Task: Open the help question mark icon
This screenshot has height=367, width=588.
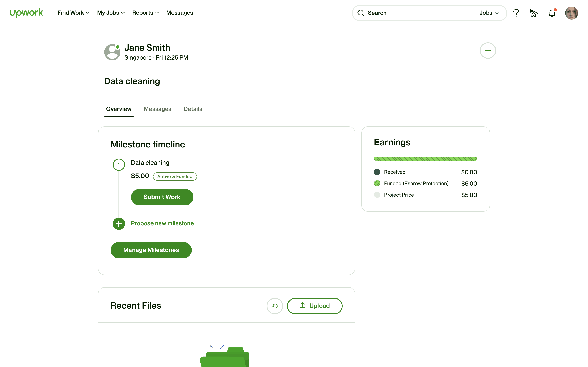Action: pyautogui.click(x=516, y=13)
